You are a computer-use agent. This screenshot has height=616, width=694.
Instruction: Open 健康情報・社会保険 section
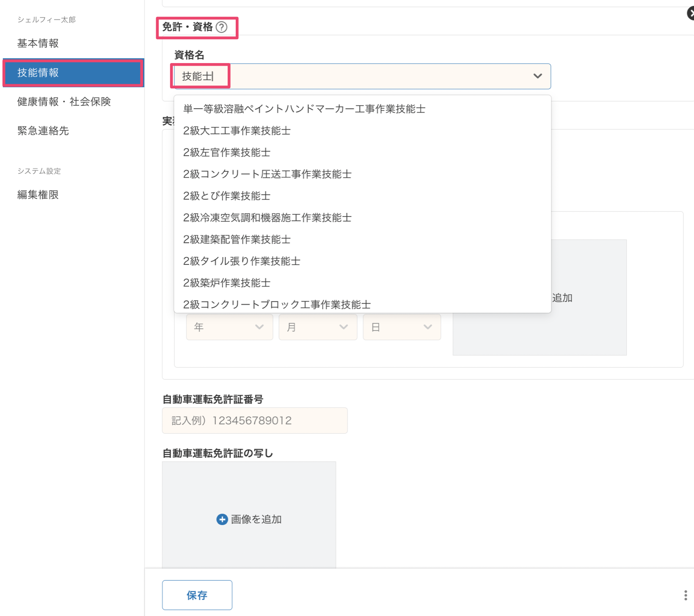[64, 102]
